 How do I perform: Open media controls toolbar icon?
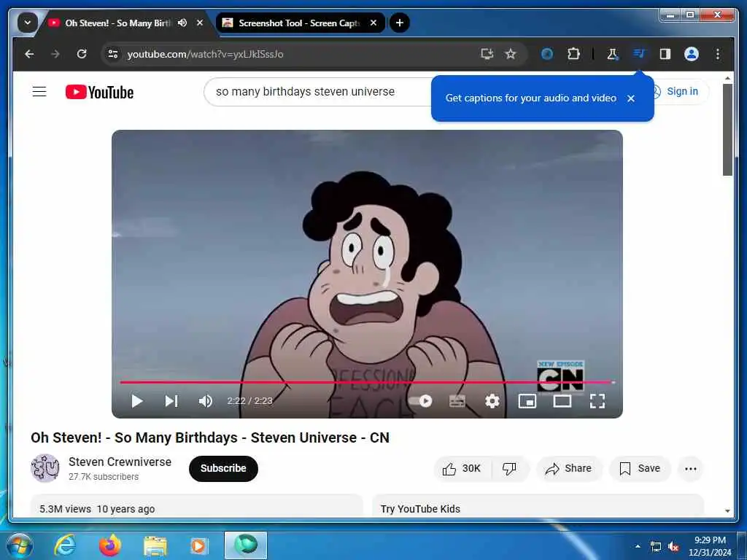click(x=639, y=54)
